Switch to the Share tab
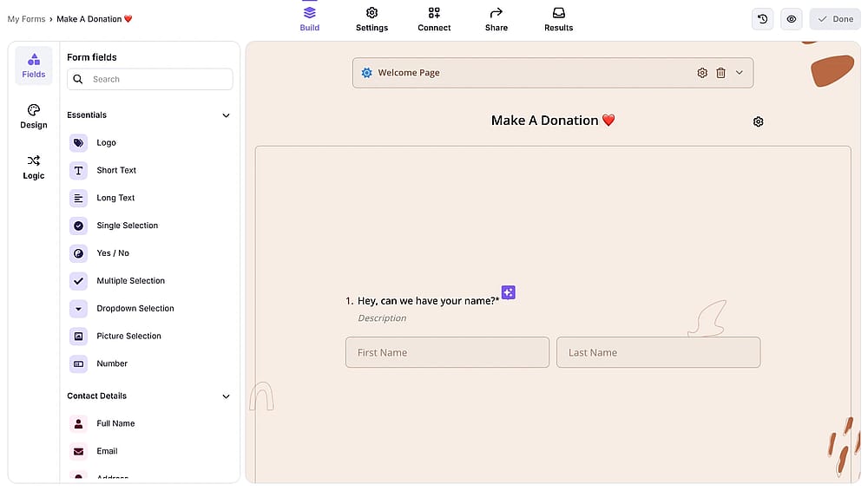The image size is (868, 491). point(496,19)
